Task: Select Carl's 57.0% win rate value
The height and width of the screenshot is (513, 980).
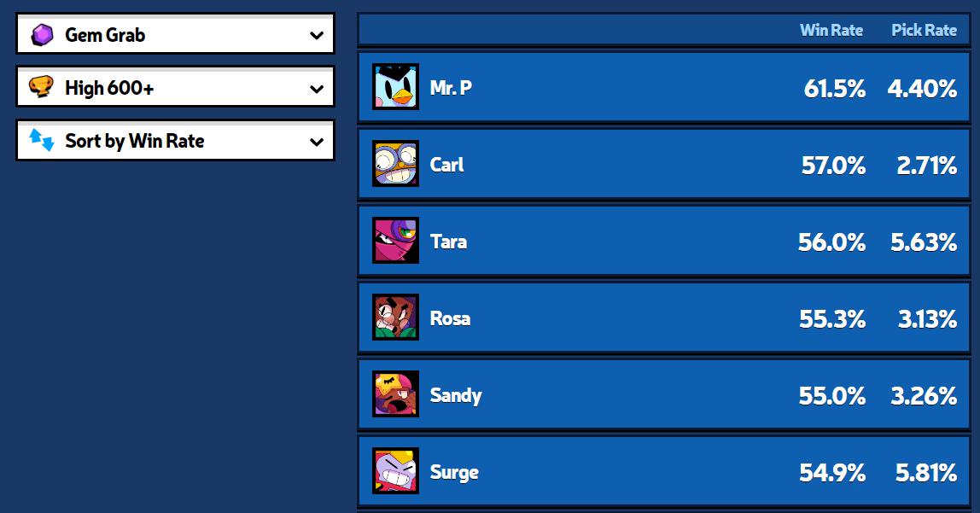Action: point(833,166)
